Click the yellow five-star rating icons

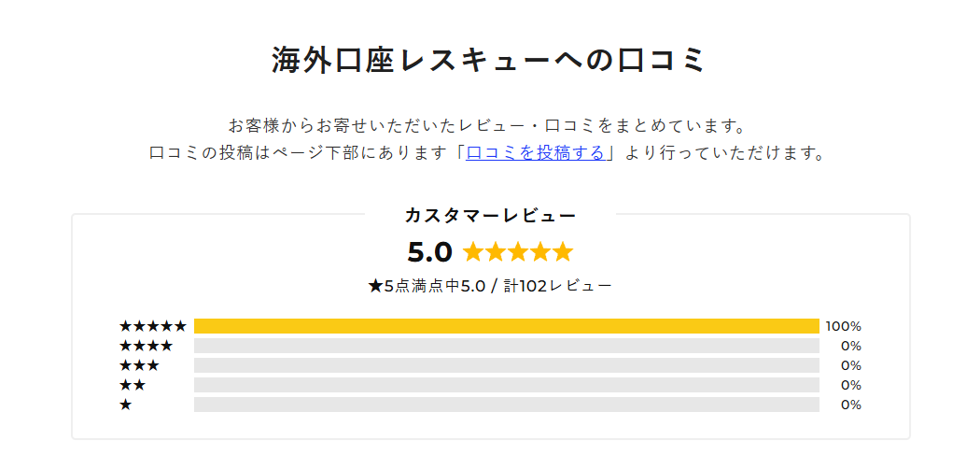(517, 252)
